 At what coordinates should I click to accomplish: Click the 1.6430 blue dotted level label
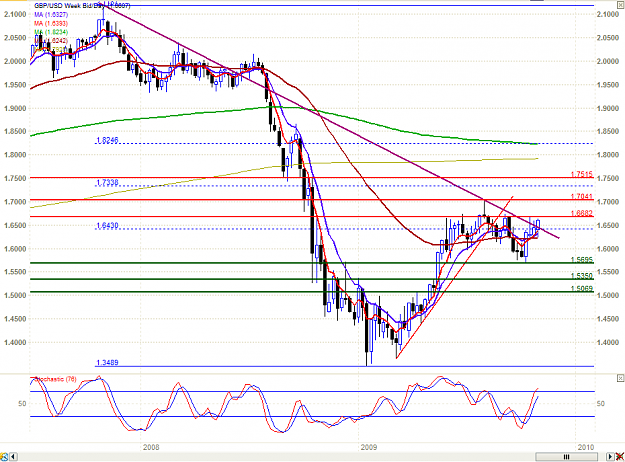point(107,226)
